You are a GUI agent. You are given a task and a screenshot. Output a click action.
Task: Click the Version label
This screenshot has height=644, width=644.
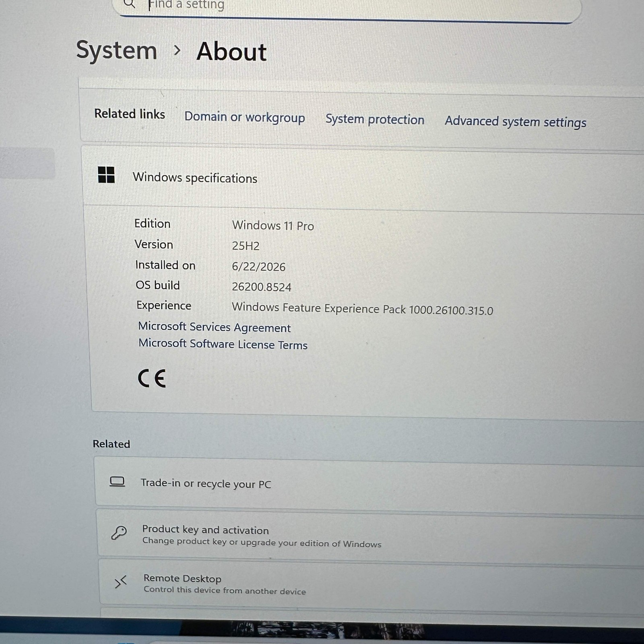click(154, 244)
